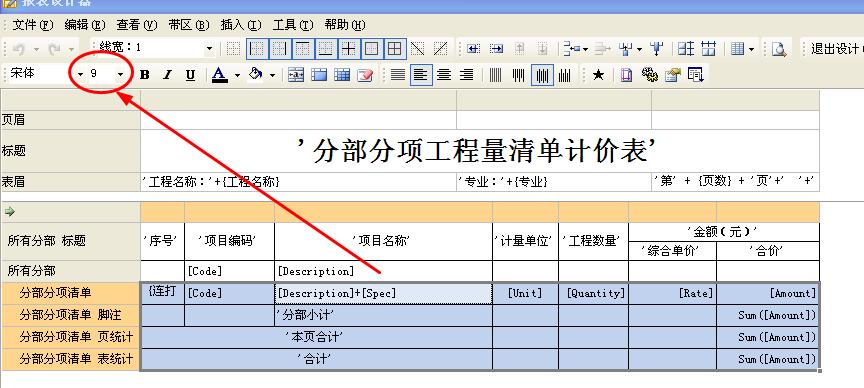Open the 查看(V) menu
Screen dimensions: 864x388
point(137,25)
